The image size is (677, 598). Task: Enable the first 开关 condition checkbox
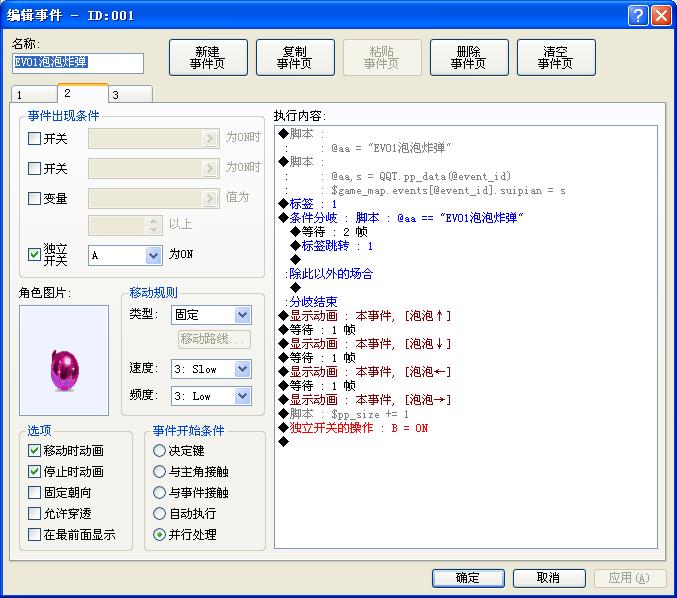click(34, 139)
